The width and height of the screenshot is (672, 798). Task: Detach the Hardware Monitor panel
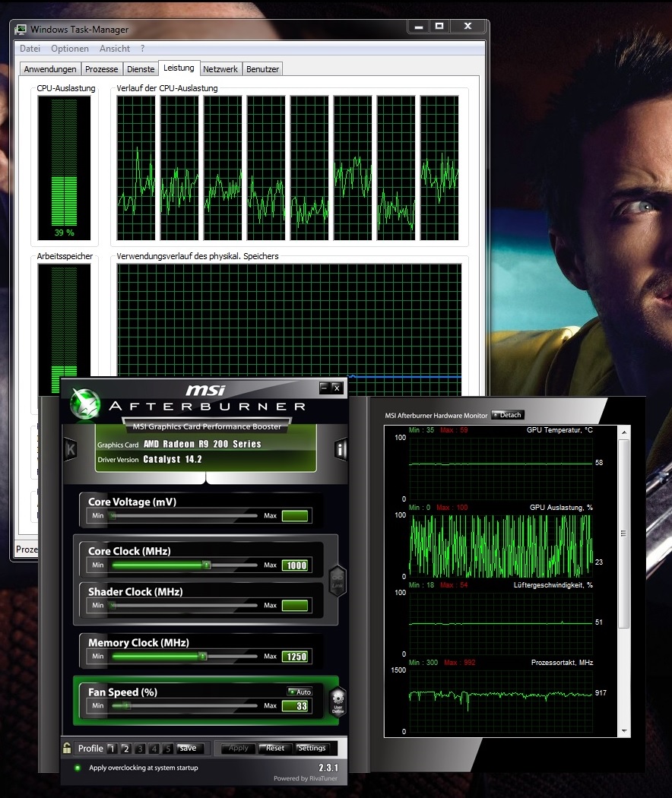tap(508, 415)
